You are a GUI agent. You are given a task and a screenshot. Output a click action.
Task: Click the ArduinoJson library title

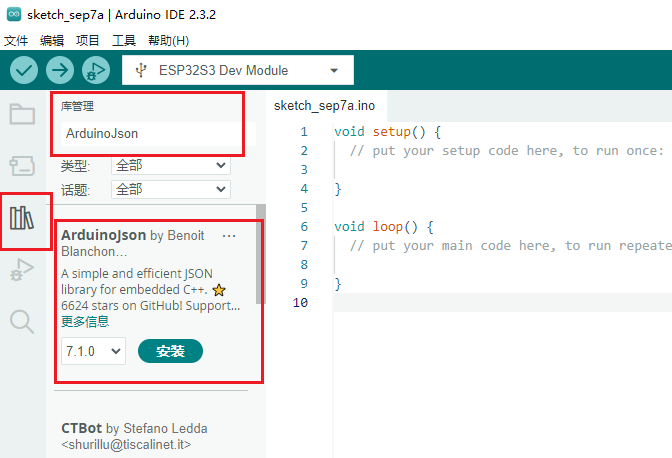103,235
